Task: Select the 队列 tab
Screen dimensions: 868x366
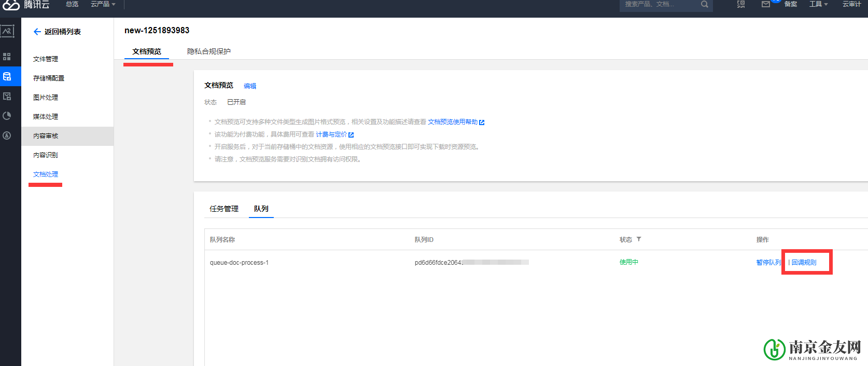Action: point(261,209)
